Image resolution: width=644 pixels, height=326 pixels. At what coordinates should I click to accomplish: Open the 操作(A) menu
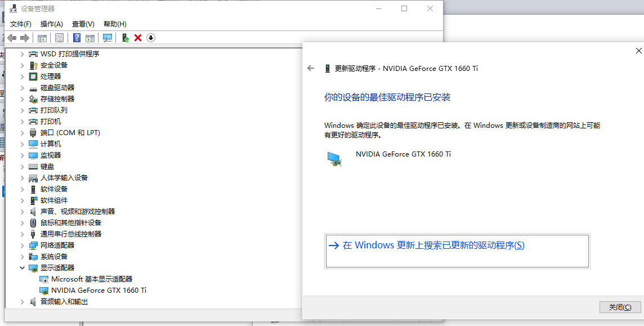tap(52, 24)
